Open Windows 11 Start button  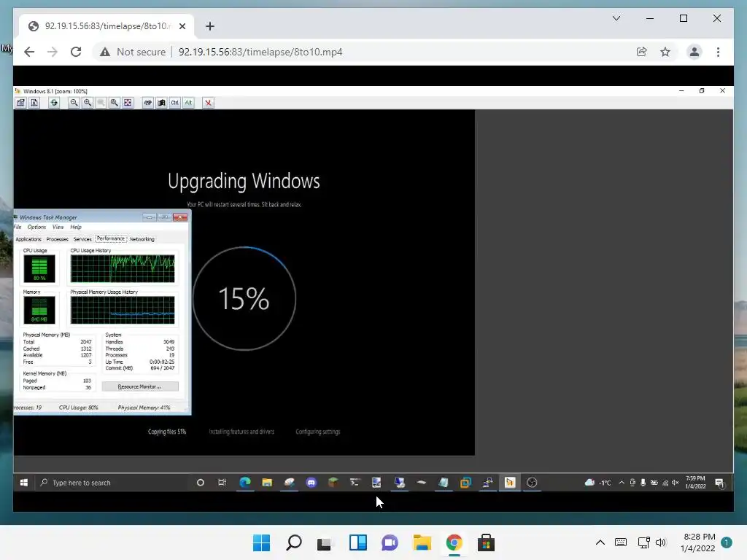261,542
